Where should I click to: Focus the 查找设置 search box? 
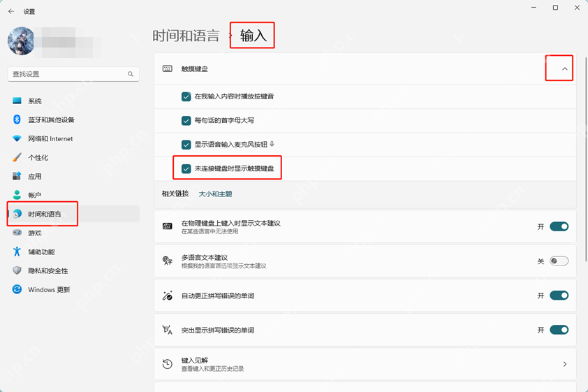[x=73, y=74]
